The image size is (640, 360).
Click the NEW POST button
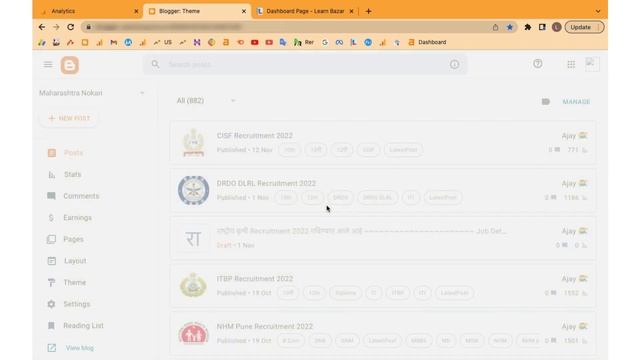(69, 118)
